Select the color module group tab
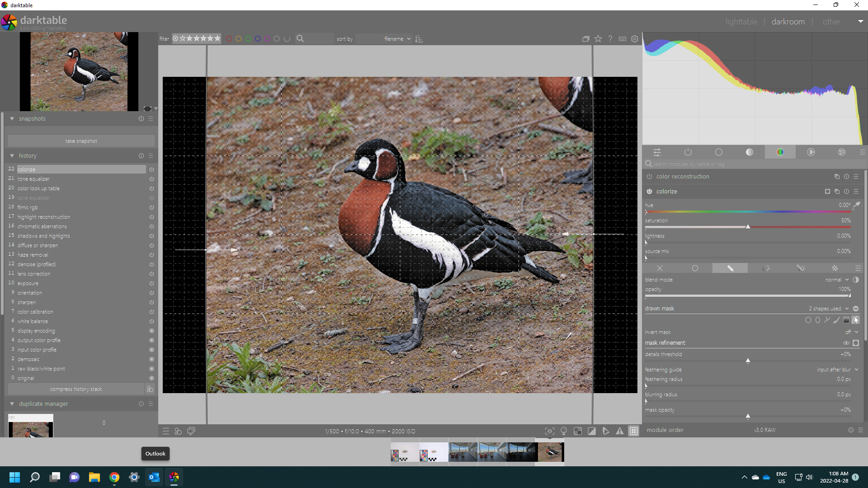 coord(780,152)
